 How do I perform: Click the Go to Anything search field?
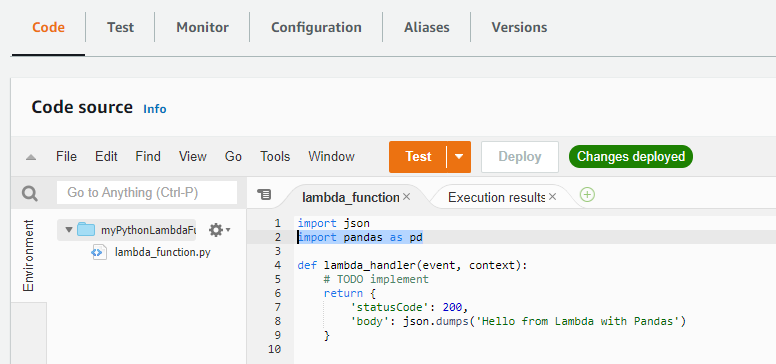click(147, 192)
